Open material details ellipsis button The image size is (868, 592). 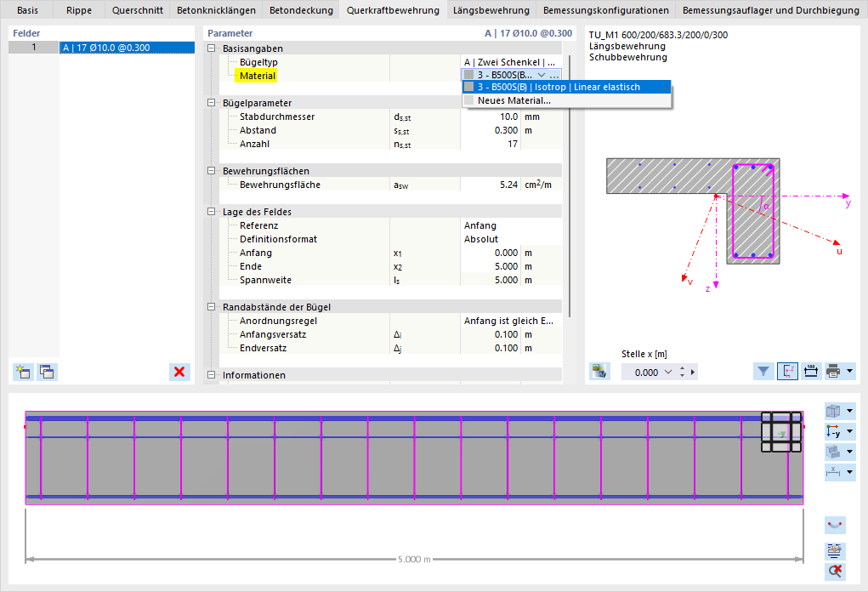pyautogui.click(x=554, y=75)
